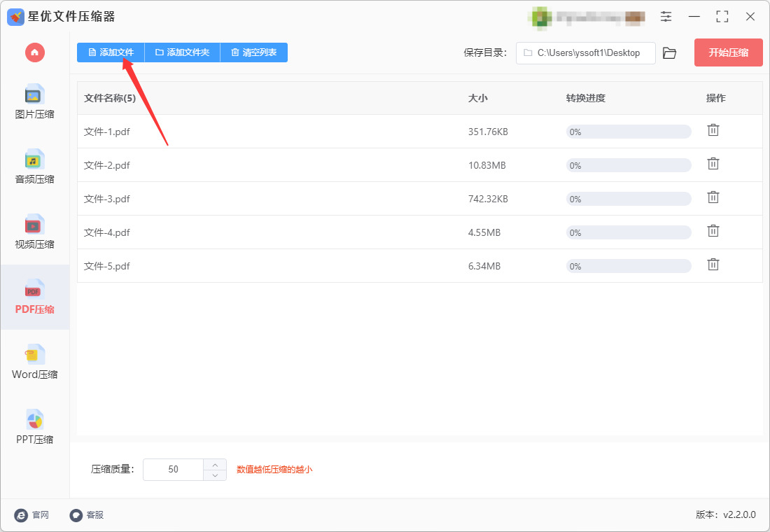Delete 文件-1.pdf with its trash icon
This screenshot has width=770, height=532.
coord(713,130)
